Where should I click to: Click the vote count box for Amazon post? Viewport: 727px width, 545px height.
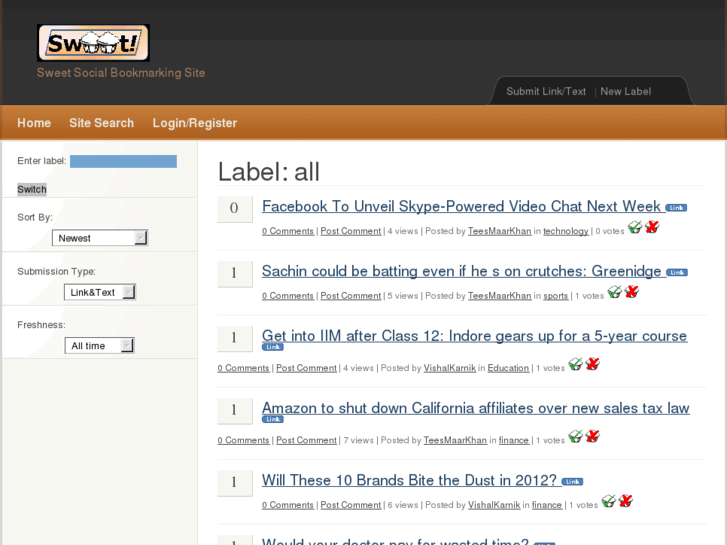(x=235, y=410)
